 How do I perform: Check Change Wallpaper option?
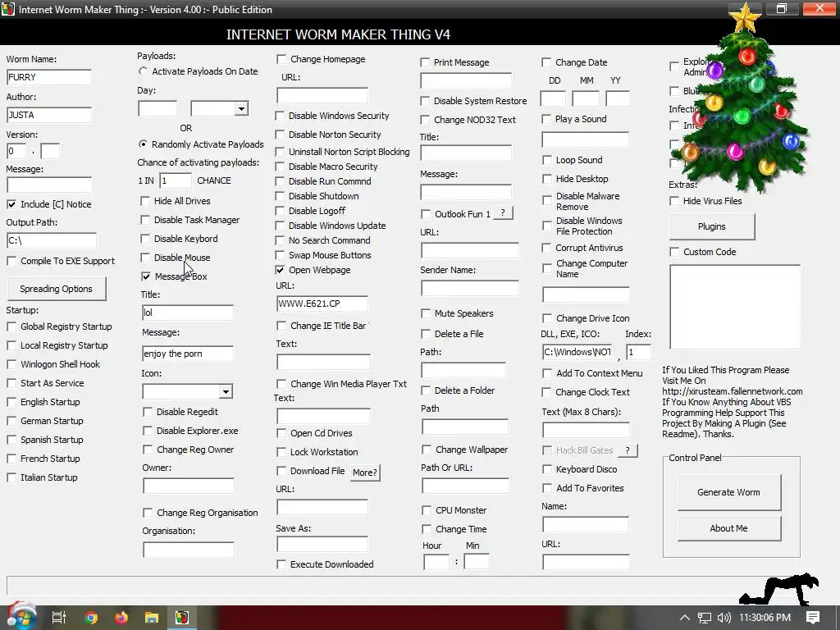coord(427,450)
